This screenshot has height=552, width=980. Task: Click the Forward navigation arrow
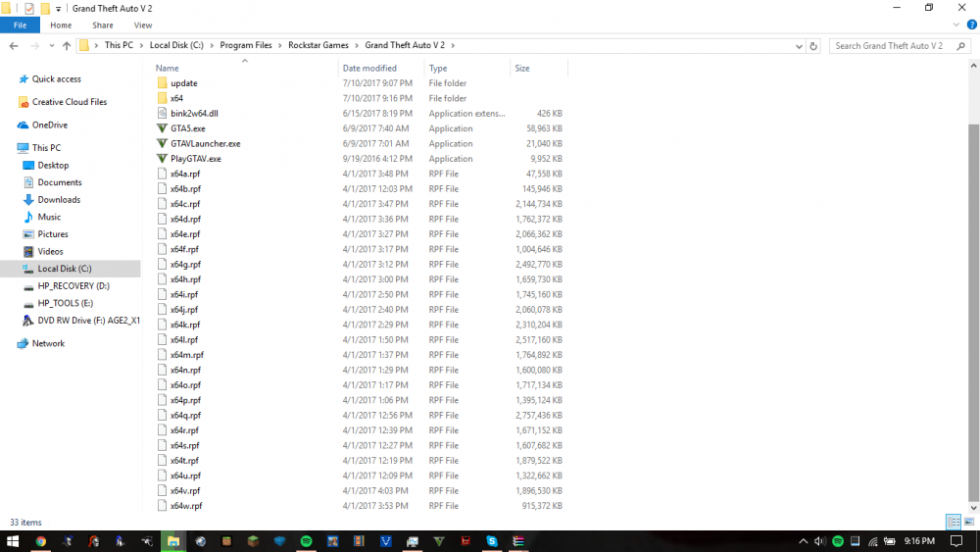35,46
